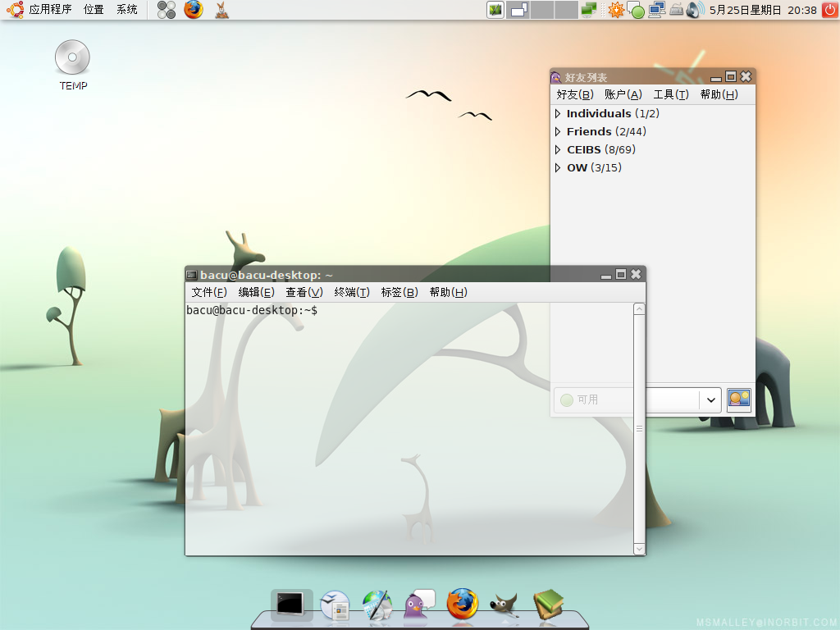The image size is (840, 630).
Task: Open the four-circles game launcher in the top panel
Action: 166,10
